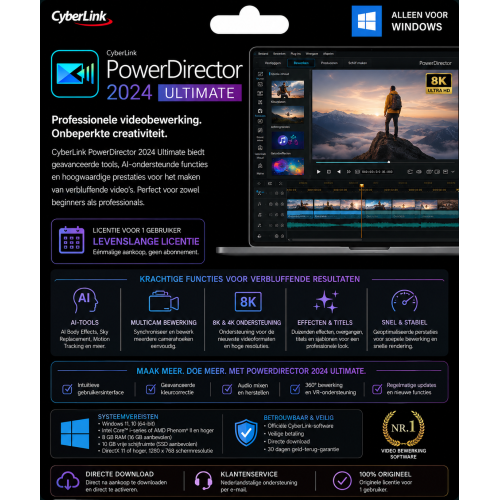The height and width of the screenshot is (500, 500).
Task: Click the KRACHTIGE FUNCTIES VOOR VERBLUFFENDE RESULTATEN title
Action: (x=250, y=279)
